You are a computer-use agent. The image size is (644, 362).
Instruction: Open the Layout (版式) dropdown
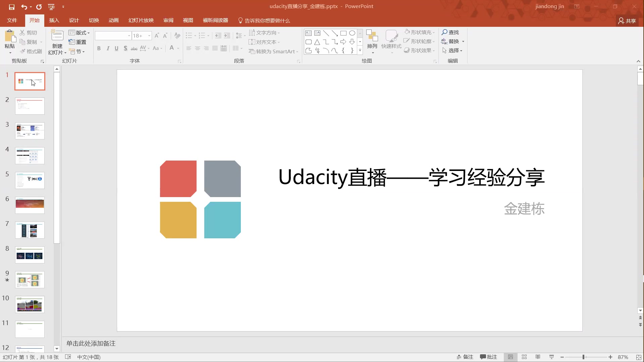(79, 33)
